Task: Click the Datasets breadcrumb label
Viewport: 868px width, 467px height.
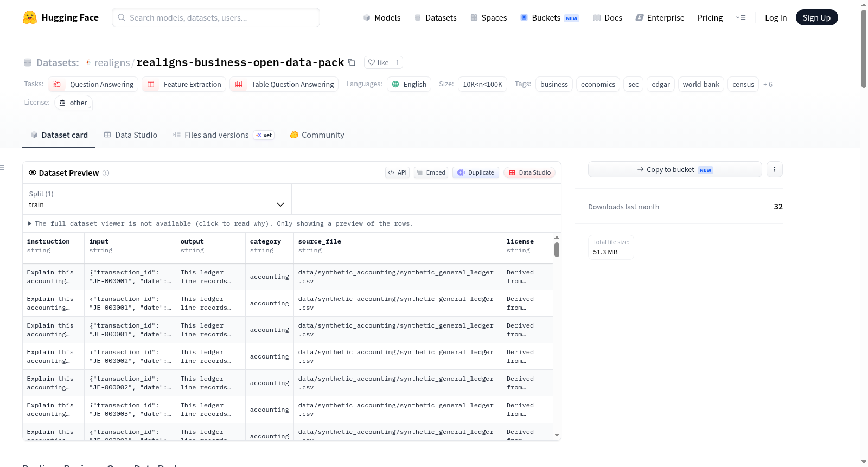Action: tap(57, 62)
